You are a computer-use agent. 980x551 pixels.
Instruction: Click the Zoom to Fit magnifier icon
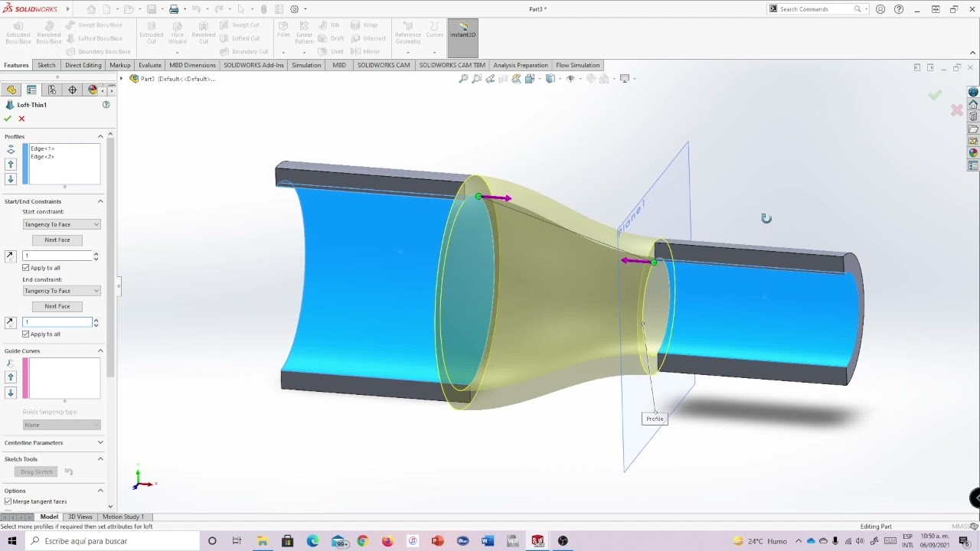pyautogui.click(x=463, y=79)
